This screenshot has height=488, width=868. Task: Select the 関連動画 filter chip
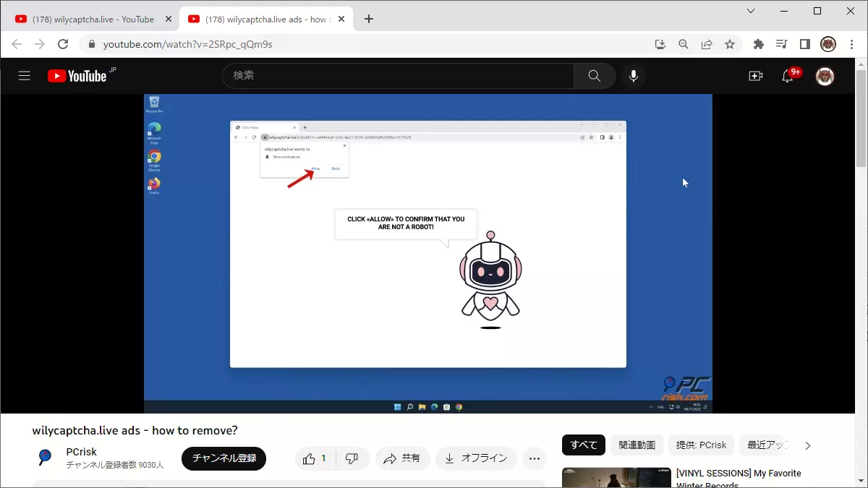tap(637, 445)
